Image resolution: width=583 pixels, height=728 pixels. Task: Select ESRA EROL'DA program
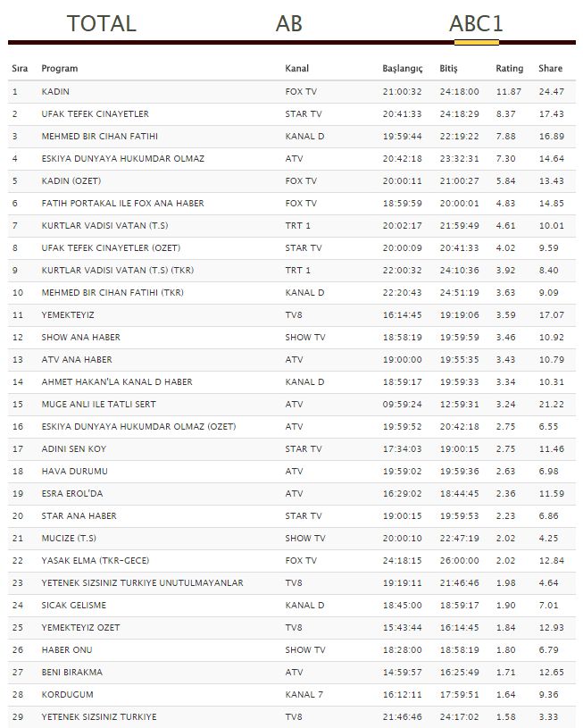click(x=72, y=493)
